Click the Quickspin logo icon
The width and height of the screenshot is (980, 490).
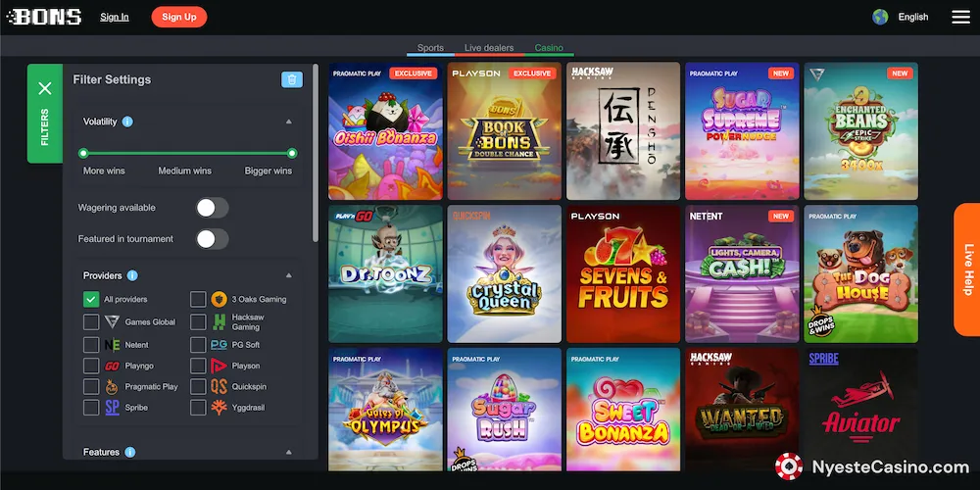tap(219, 386)
